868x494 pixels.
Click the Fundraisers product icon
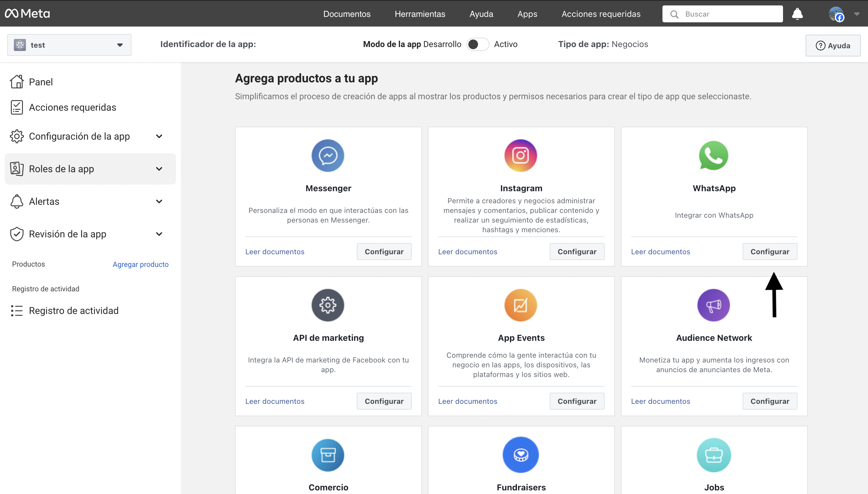click(521, 455)
